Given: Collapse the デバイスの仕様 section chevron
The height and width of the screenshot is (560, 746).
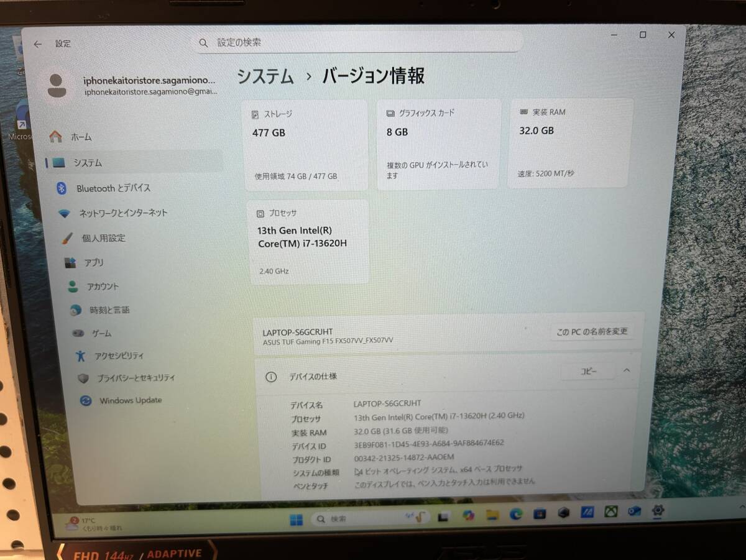Looking at the screenshot, I should 627,370.
